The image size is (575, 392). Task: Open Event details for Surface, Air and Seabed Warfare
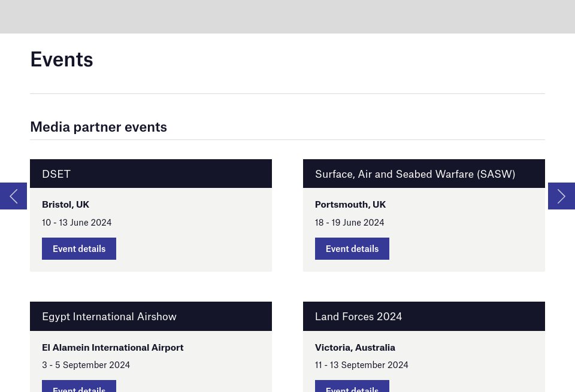(352, 248)
